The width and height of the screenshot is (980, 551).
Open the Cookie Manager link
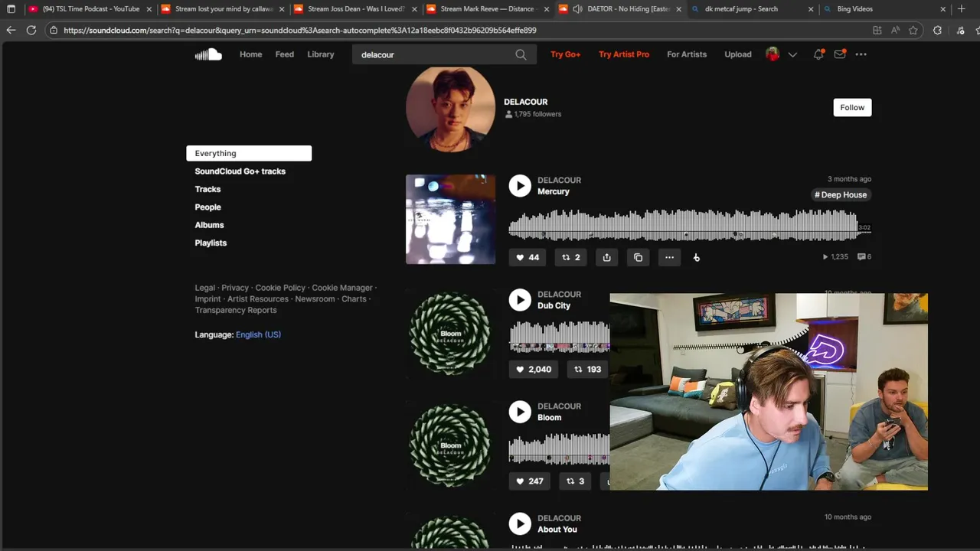point(342,288)
